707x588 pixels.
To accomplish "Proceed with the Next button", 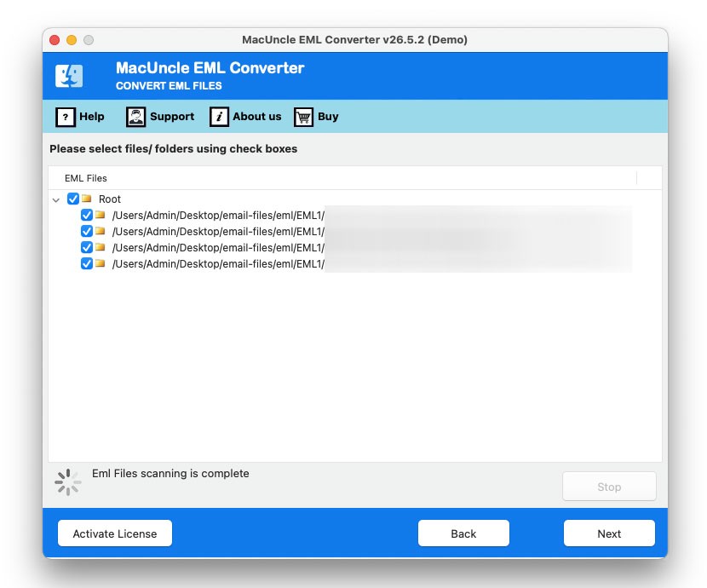I will click(x=609, y=533).
